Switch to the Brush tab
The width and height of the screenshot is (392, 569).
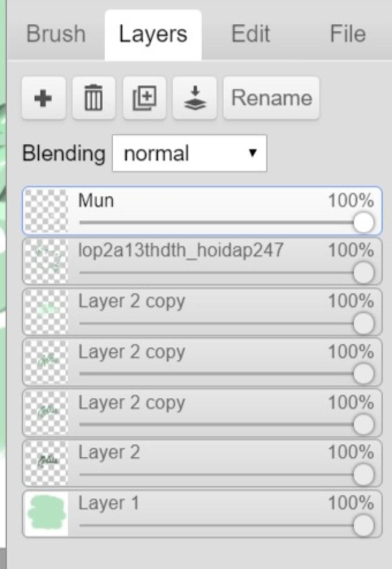point(56,34)
